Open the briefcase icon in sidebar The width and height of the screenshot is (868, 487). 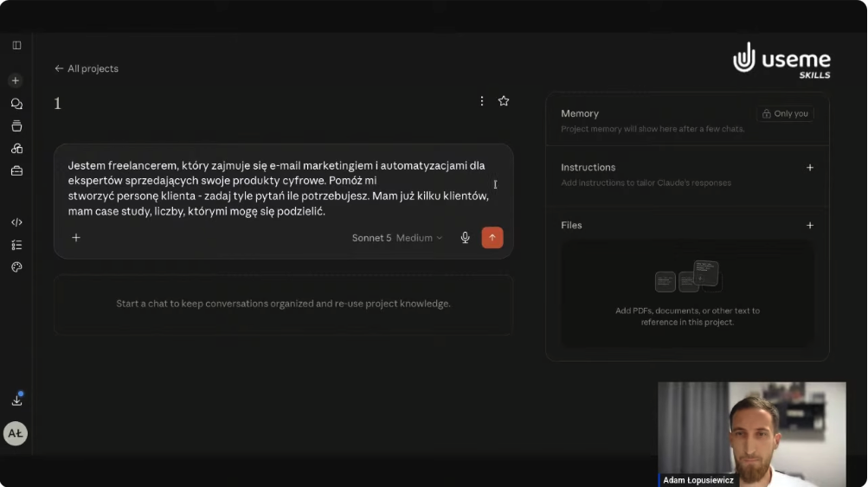(16, 171)
